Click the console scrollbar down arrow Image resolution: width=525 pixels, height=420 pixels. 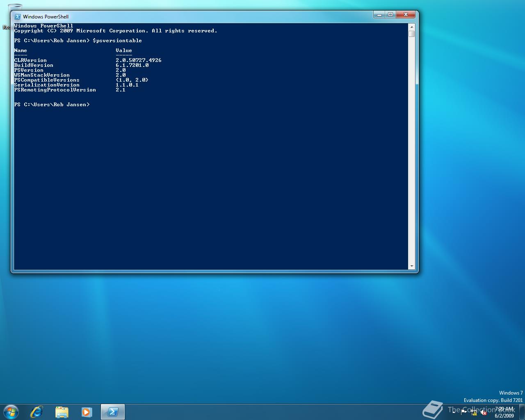point(412,266)
